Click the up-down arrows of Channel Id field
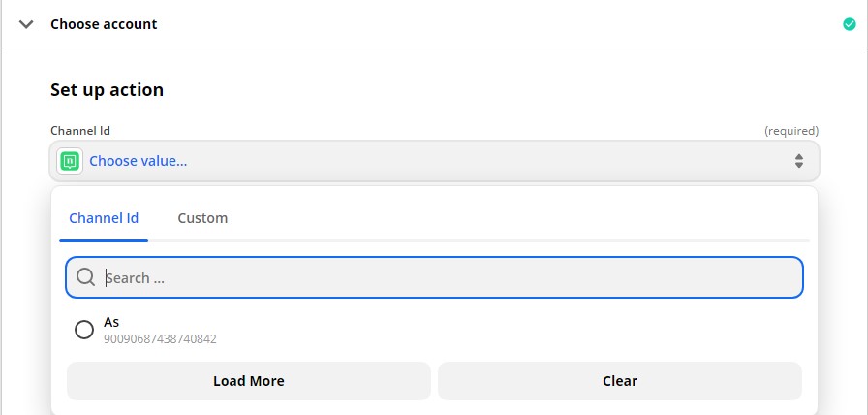This screenshot has height=415, width=868. (x=799, y=161)
